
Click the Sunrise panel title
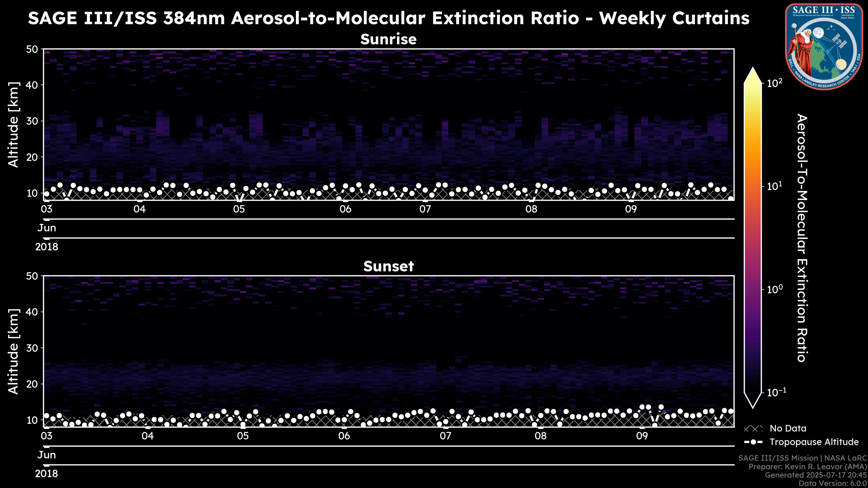point(388,39)
